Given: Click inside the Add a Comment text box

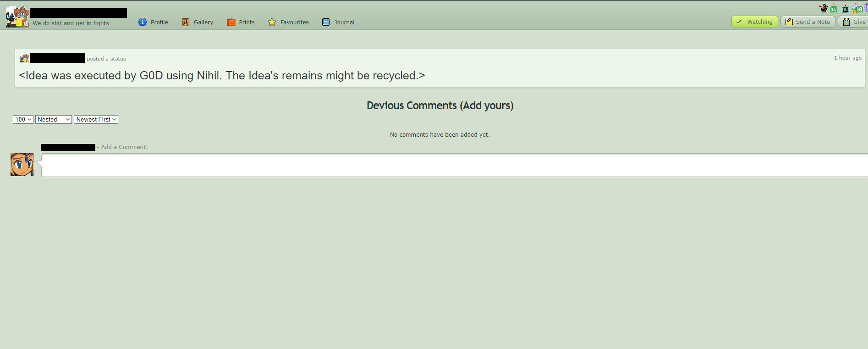Looking at the screenshot, I should pos(455,165).
